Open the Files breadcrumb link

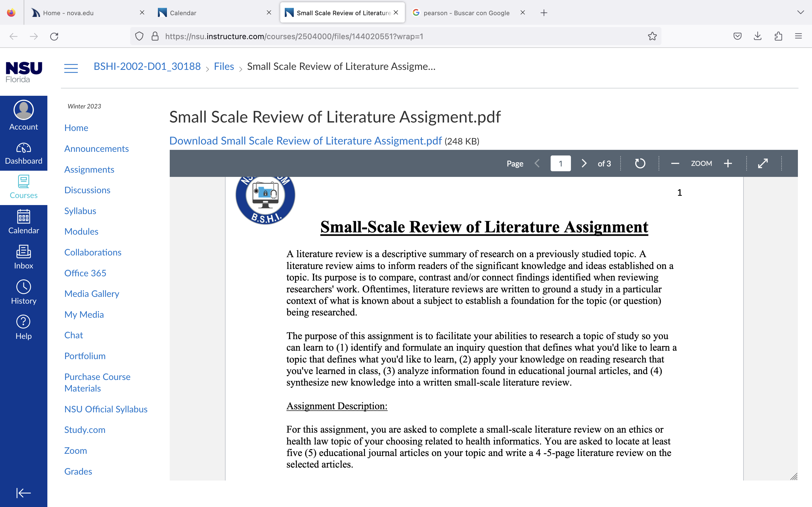coord(224,66)
